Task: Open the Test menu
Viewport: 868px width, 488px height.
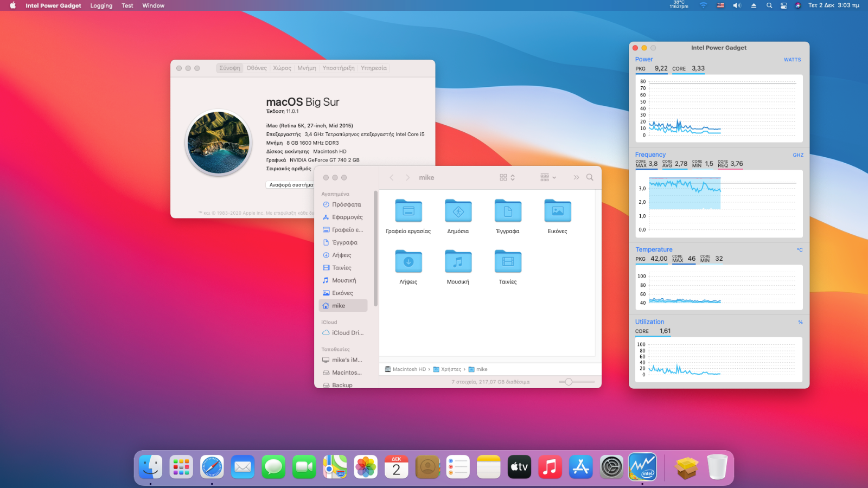Action: pos(127,5)
